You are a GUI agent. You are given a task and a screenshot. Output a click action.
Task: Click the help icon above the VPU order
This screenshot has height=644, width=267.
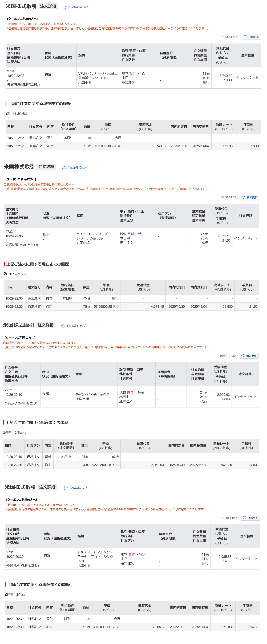coord(65,7)
